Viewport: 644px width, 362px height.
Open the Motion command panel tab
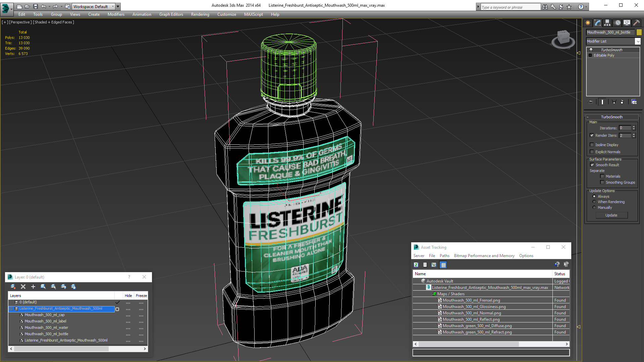point(617,23)
